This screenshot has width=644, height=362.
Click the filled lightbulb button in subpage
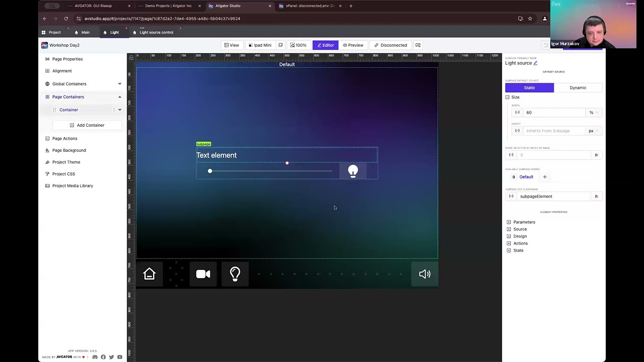click(x=353, y=171)
